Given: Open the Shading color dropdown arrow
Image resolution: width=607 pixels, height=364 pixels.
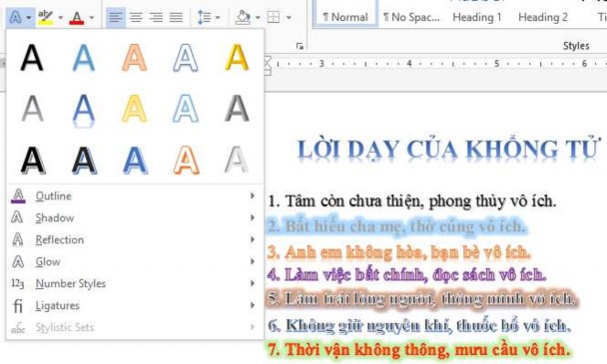Looking at the screenshot, I should (x=258, y=18).
